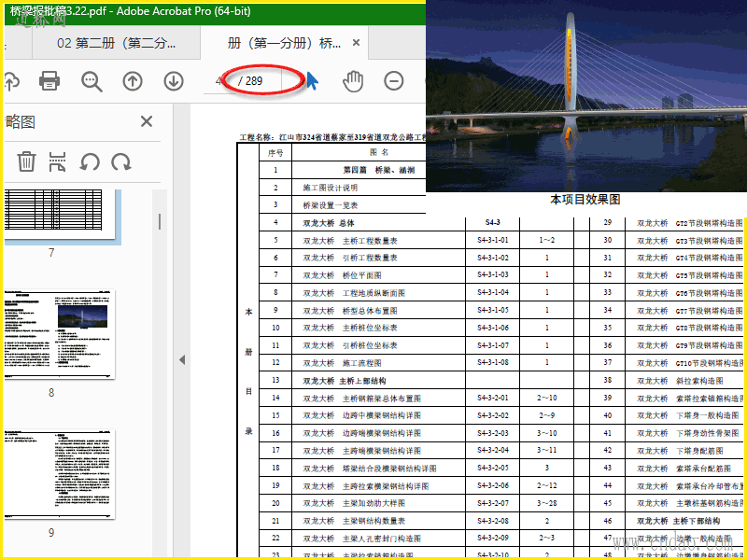Select page 9 thumbnail

coord(60,474)
